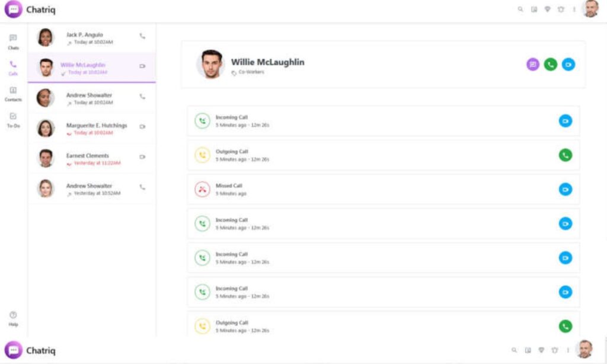Open Earnest Clements call history entry
The image size is (607, 364).
(89, 159)
